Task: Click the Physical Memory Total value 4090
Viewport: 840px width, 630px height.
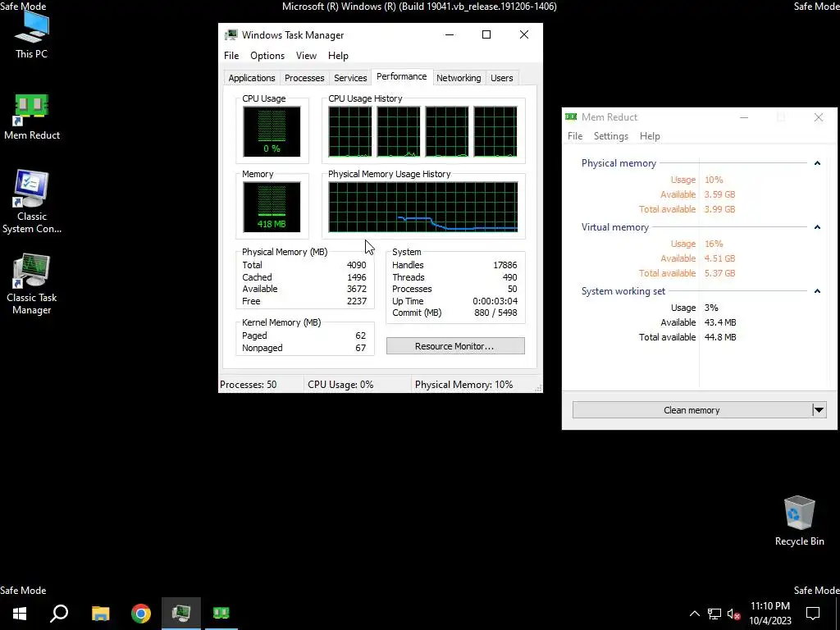Action: tap(356, 265)
